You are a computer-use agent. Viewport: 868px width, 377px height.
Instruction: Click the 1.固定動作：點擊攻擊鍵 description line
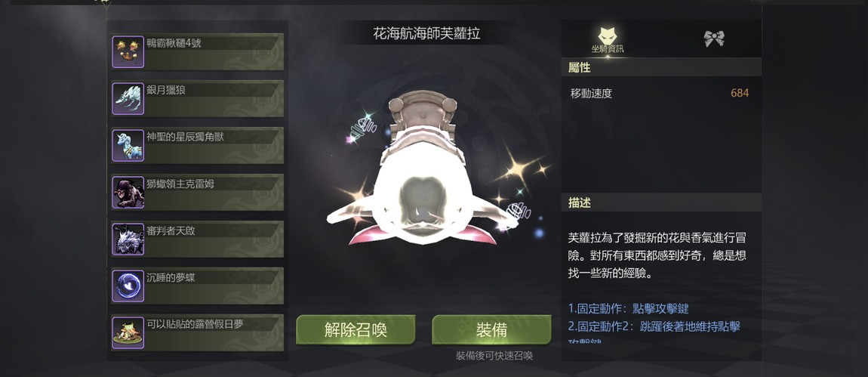[628, 309]
